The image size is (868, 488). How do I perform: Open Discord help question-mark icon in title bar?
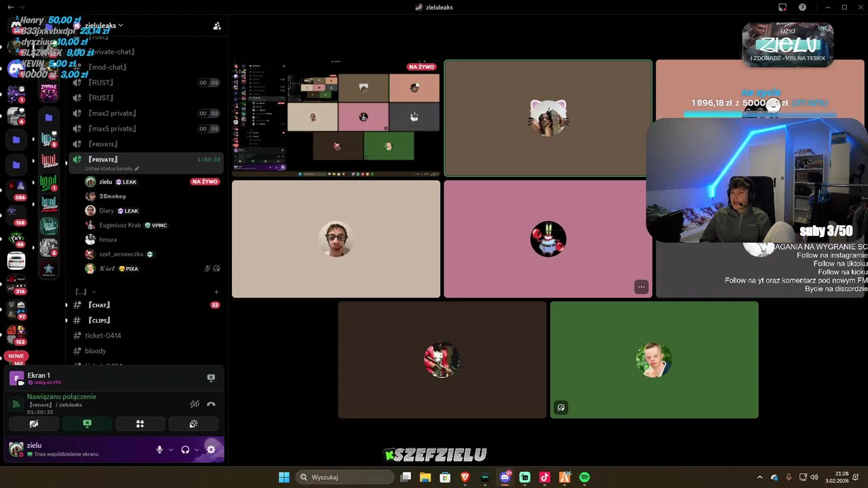[x=803, y=7]
